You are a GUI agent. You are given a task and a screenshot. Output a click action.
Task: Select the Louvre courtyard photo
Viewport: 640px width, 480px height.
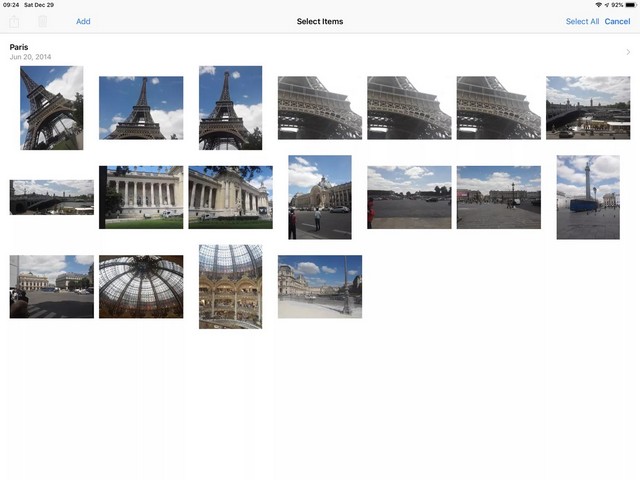pyautogui.click(x=320, y=287)
